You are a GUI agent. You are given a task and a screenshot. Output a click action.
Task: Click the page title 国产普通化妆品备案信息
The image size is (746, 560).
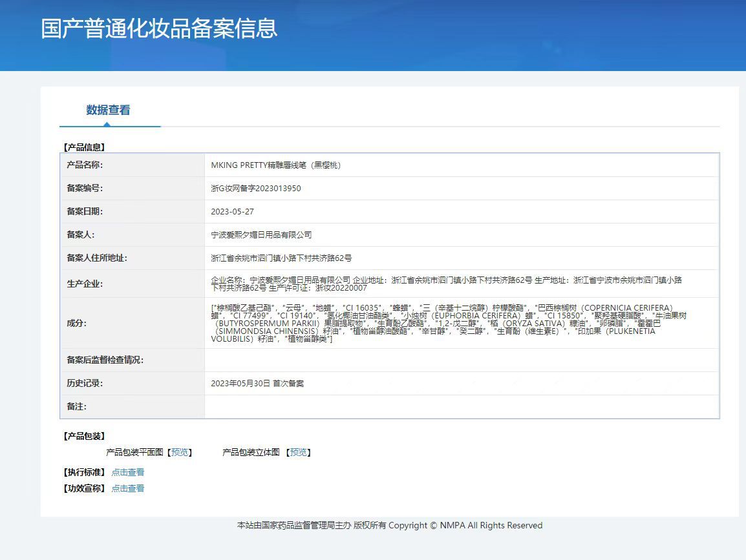[159, 28]
